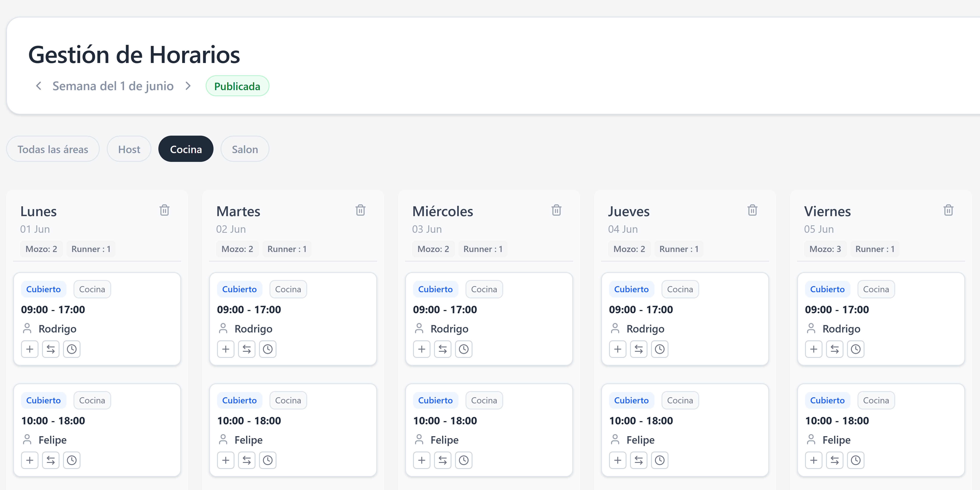Click the Gestión de Horarios title
The width and height of the screenshot is (980, 490).
coord(134,54)
